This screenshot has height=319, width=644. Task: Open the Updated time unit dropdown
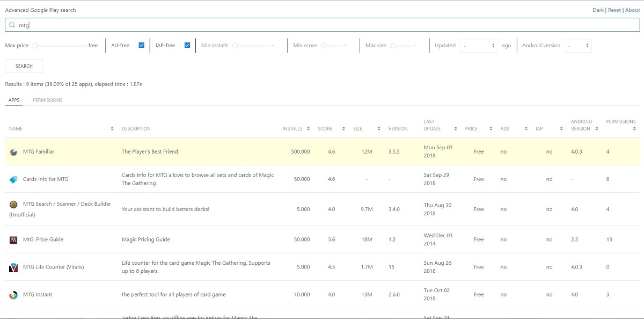(479, 46)
